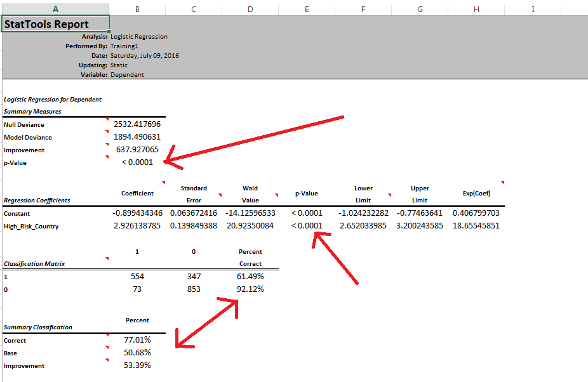Click High_Risk_Country Wald value 20.92350084
588x382 pixels.
coord(250,226)
